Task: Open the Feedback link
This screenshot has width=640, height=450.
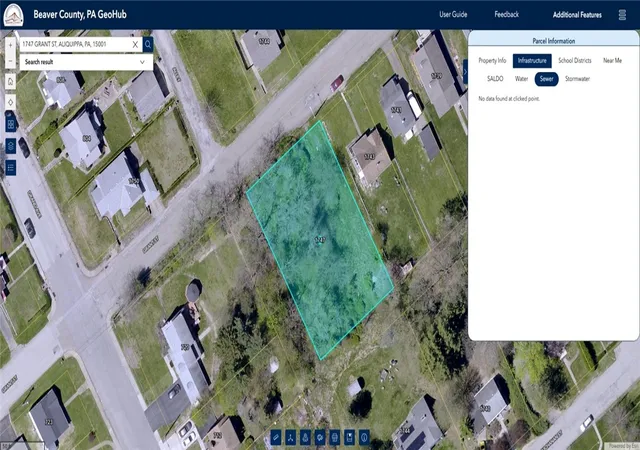Action: click(x=507, y=14)
